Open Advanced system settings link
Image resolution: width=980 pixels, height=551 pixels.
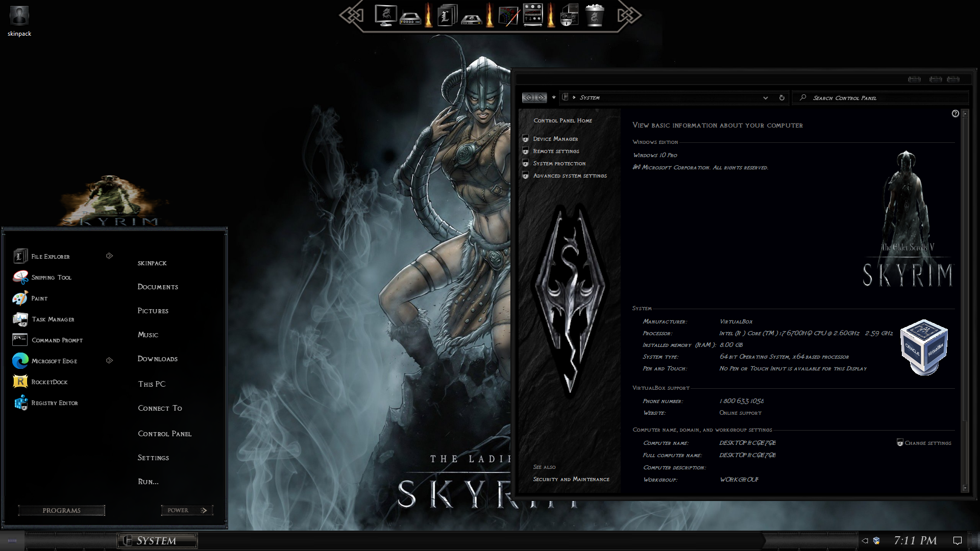(570, 176)
